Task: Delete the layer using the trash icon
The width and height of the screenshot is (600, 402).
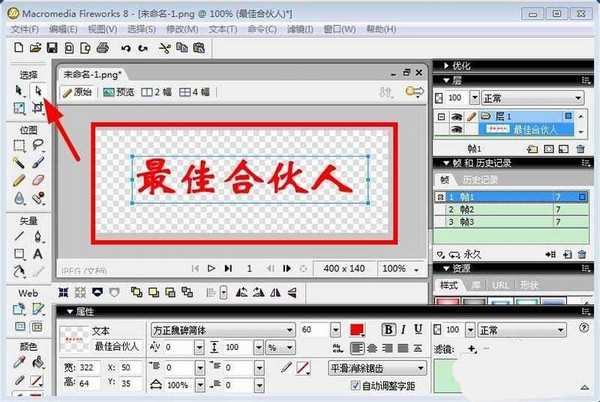Action: [579, 148]
